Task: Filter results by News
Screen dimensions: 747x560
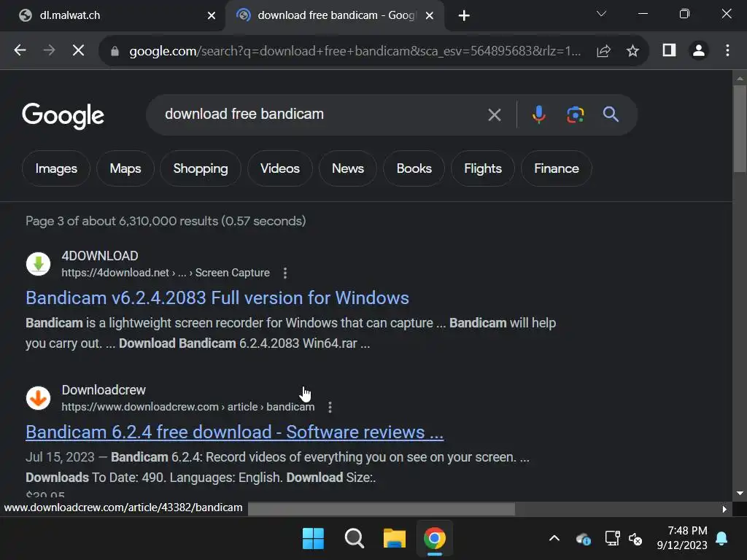Action: (x=348, y=168)
